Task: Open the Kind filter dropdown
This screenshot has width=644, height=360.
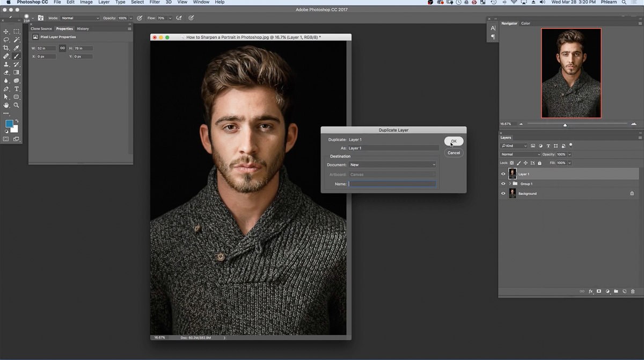Action: coord(514,146)
